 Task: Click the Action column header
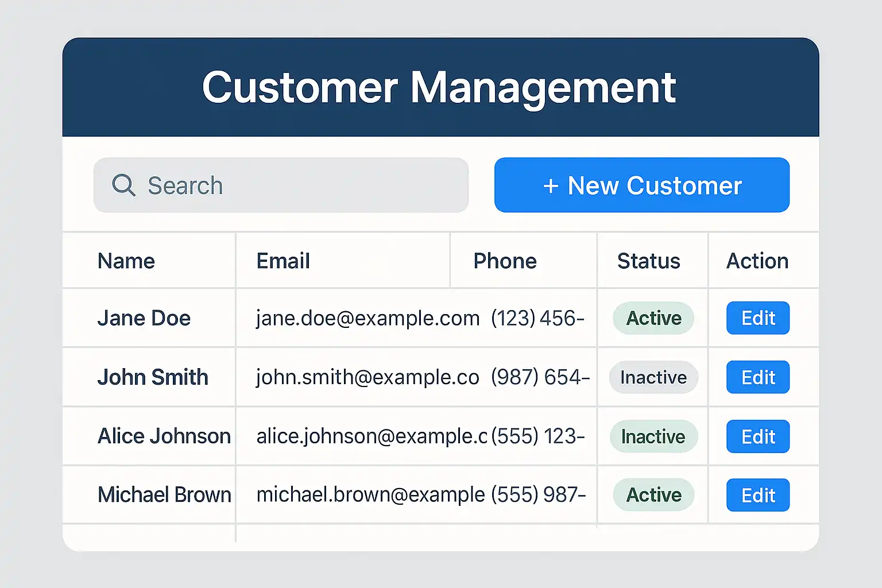click(x=757, y=261)
